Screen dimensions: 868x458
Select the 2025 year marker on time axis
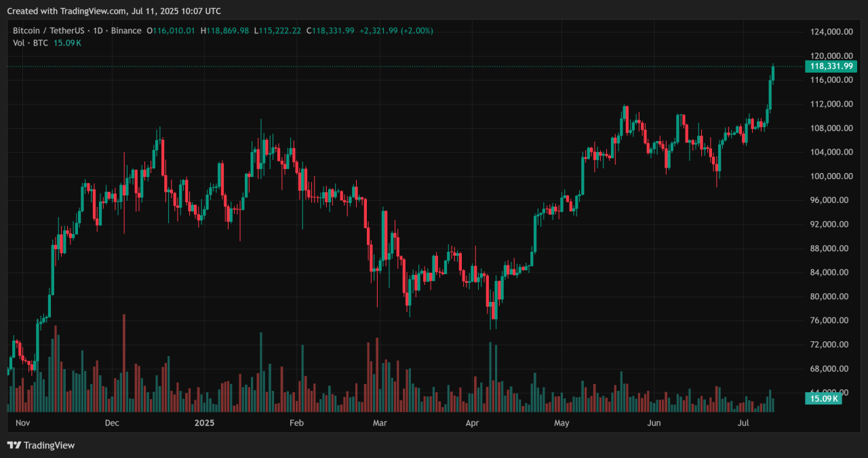pos(204,423)
